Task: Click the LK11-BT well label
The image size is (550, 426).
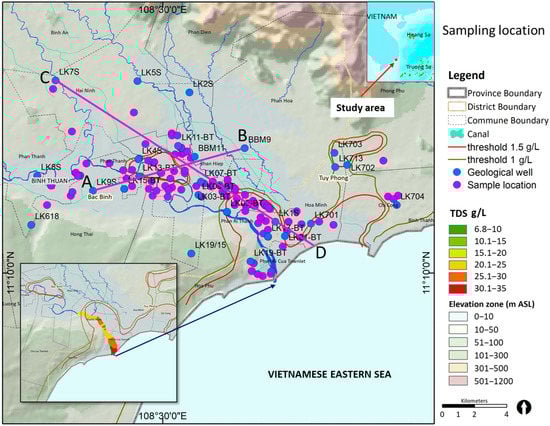Action: coord(198,137)
